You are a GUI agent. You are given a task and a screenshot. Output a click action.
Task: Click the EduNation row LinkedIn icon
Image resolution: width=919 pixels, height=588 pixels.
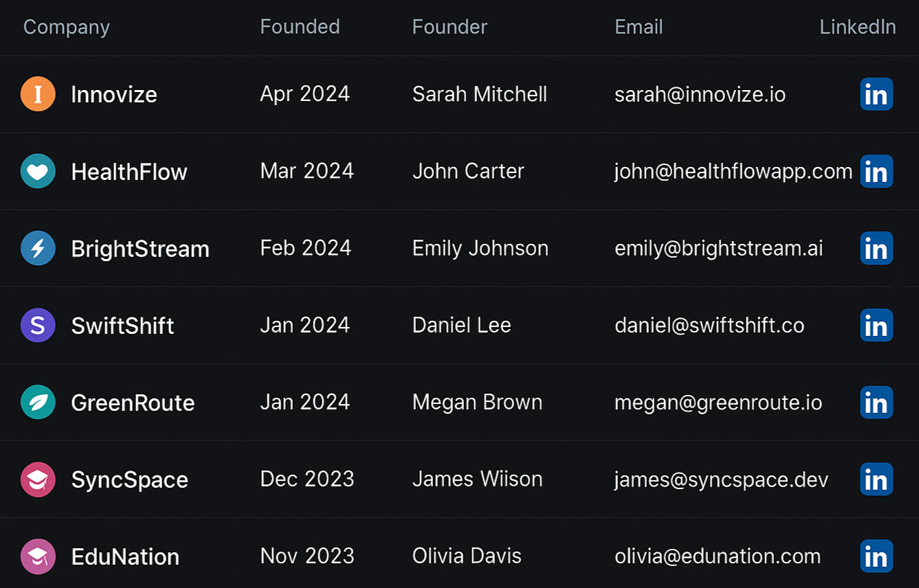(x=876, y=556)
